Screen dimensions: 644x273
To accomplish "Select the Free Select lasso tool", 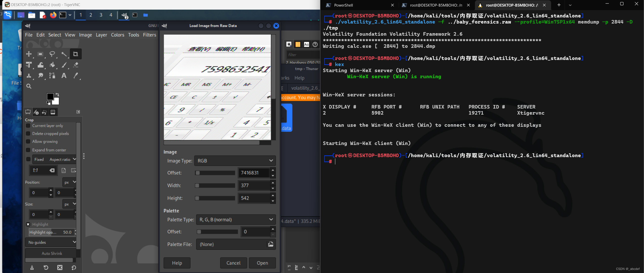I will pyautogui.click(x=52, y=54).
